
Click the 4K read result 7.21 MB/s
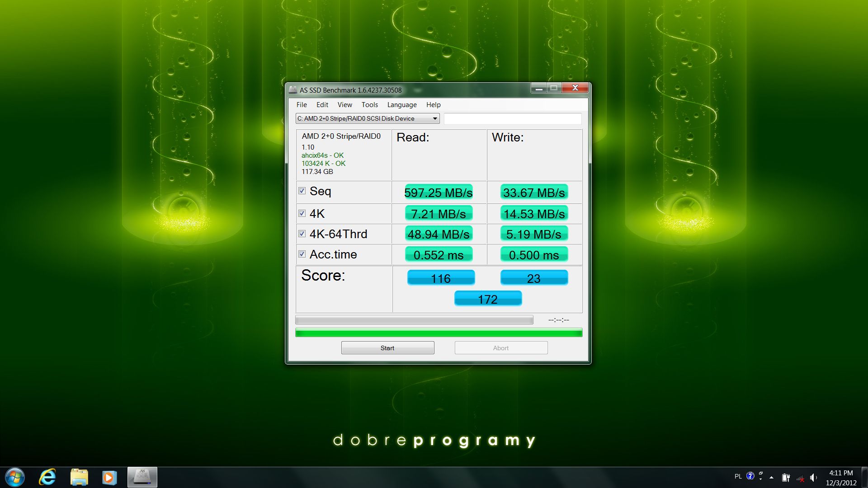(x=439, y=214)
